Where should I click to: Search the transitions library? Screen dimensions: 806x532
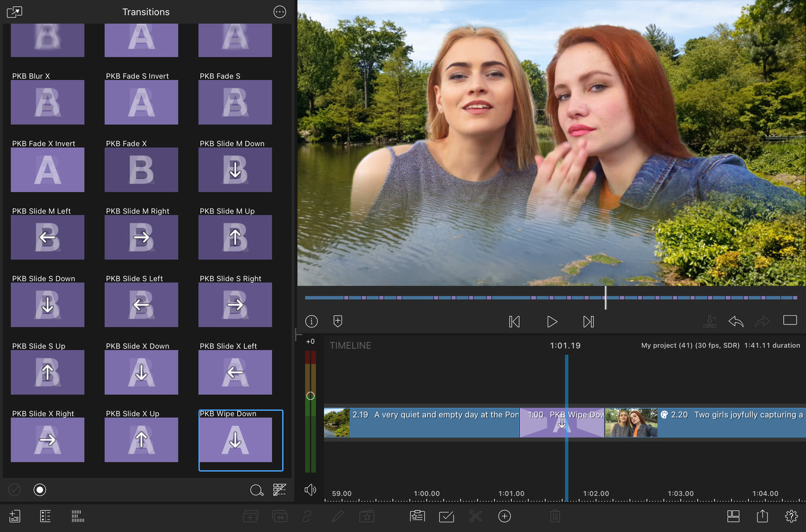click(257, 490)
